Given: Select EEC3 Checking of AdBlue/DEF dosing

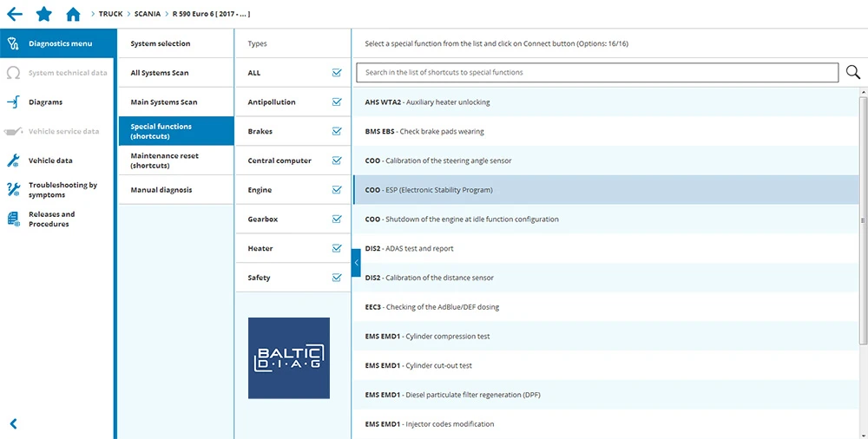Looking at the screenshot, I should tap(606, 307).
